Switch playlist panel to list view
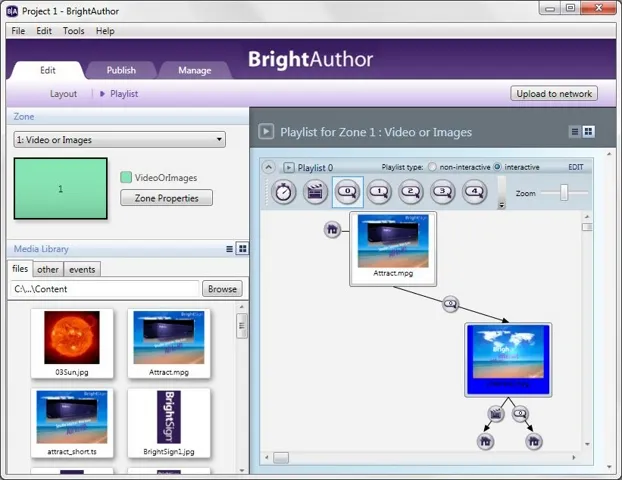Image resolution: width=622 pixels, height=480 pixels. point(574,131)
